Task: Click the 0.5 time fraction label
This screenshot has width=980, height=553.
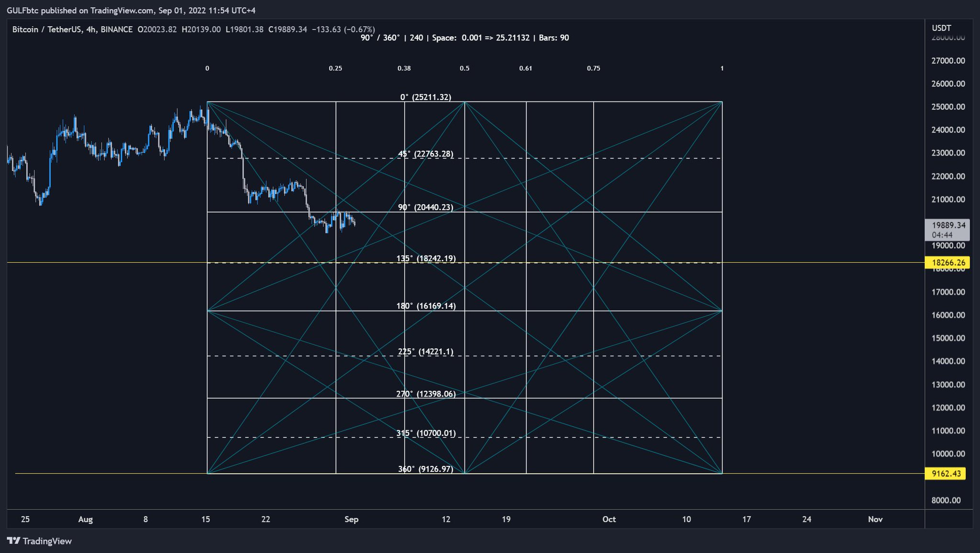Action: pos(464,68)
